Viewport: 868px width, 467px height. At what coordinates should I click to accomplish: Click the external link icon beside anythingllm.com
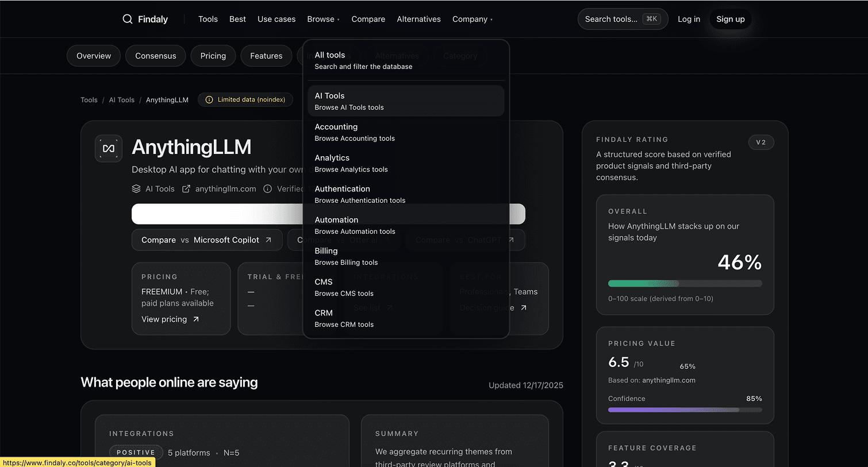tap(186, 189)
